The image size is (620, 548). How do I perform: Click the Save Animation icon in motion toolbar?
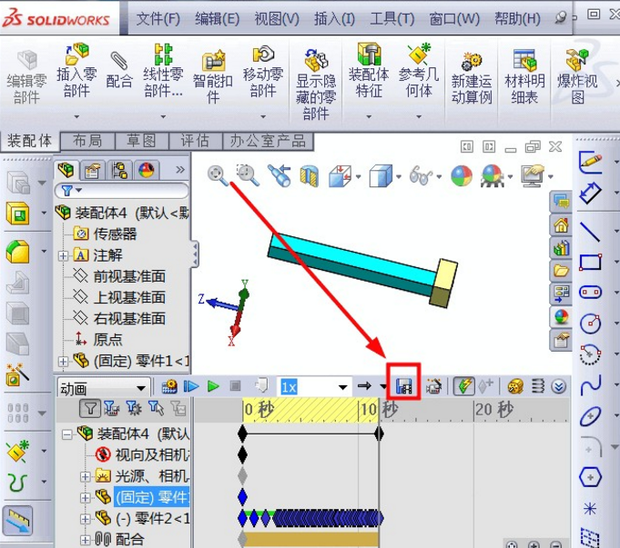404,386
